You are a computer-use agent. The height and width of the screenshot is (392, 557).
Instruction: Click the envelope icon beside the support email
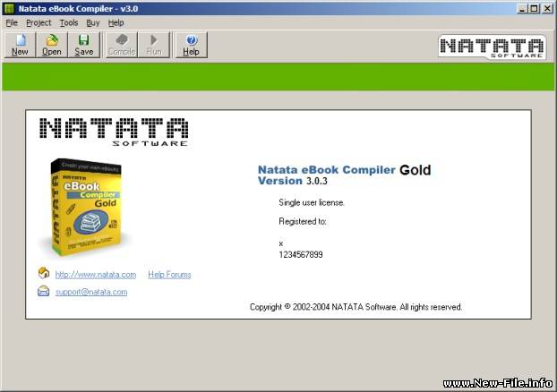coord(43,291)
